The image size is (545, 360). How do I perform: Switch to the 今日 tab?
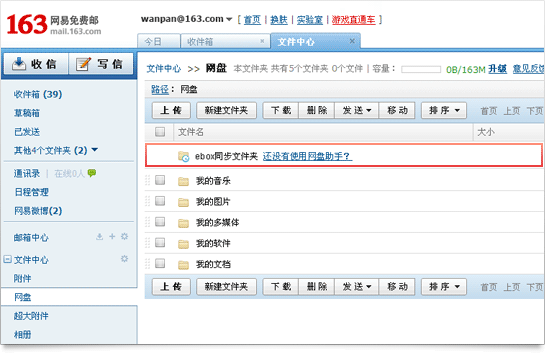coord(159,41)
